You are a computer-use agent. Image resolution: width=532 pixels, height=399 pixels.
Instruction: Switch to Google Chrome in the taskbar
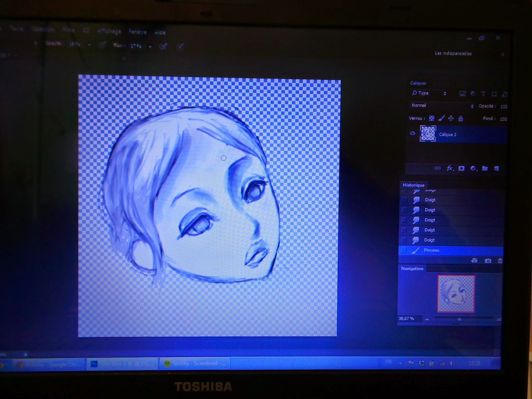tap(48, 364)
